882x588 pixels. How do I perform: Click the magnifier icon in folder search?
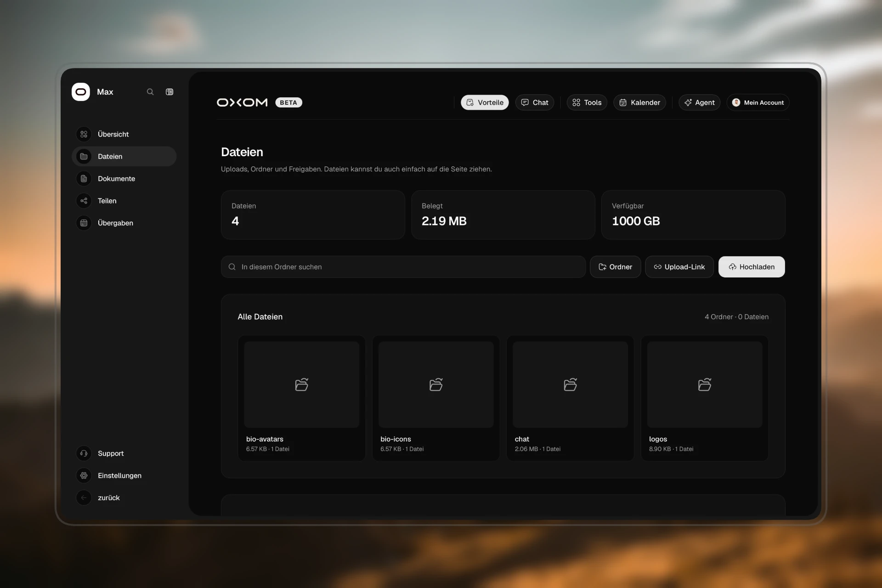[x=232, y=267]
